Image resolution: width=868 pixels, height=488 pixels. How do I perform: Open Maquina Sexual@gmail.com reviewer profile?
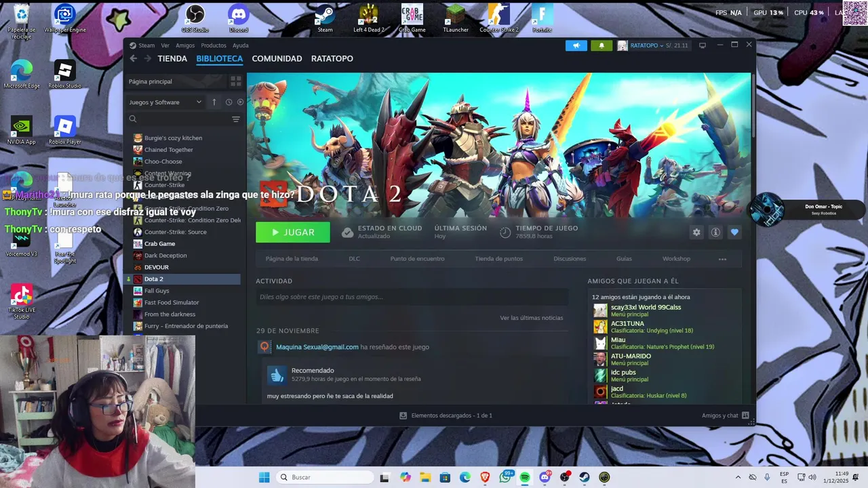coord(317,347)
